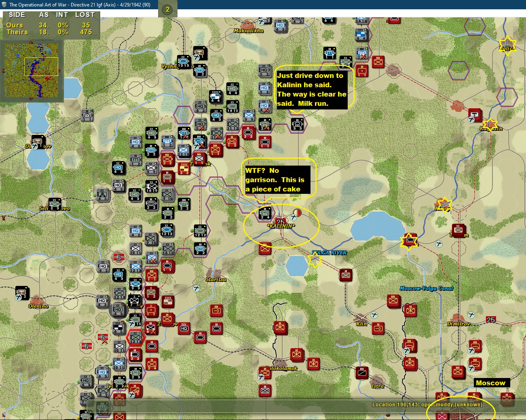Click the LOST column header
The height and width of the screenshot is (420, 526).
click(x=85, y=15)
